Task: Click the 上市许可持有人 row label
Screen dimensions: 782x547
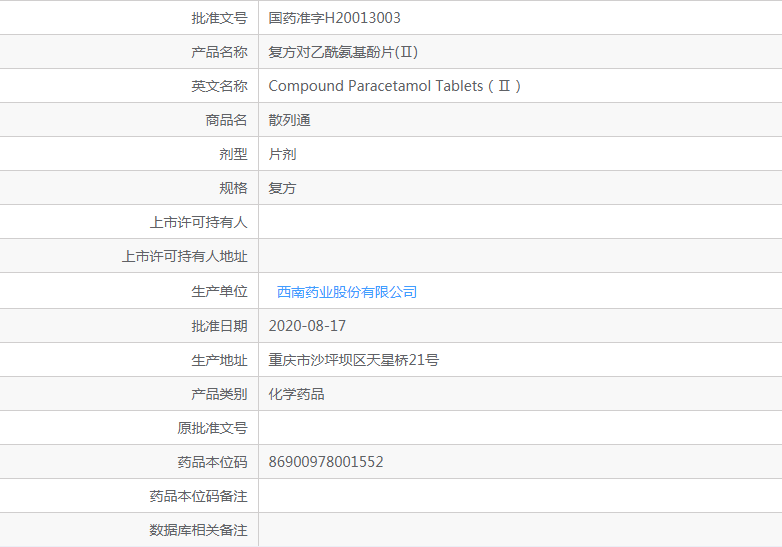Action: coord(198,222)
